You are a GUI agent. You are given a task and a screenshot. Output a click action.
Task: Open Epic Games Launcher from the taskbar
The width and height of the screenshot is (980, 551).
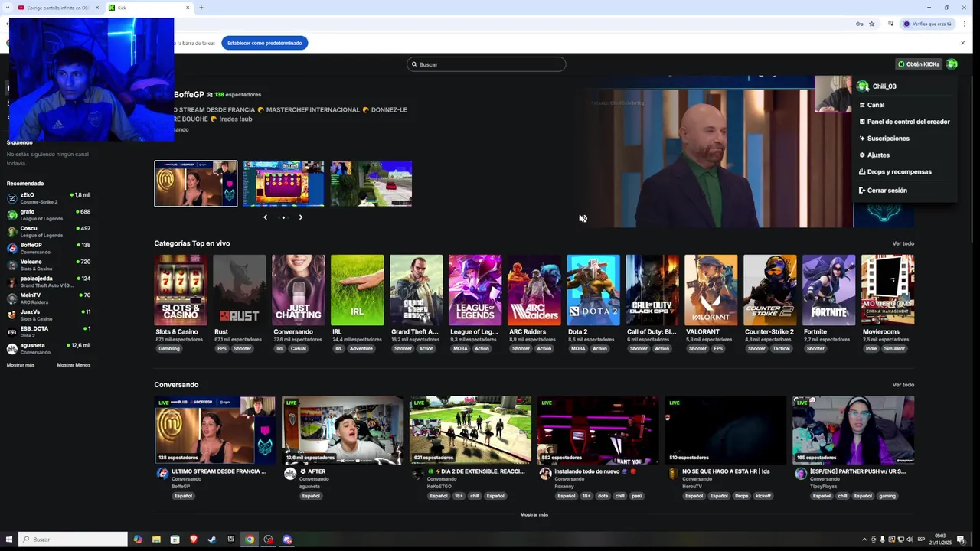tap(230, 540)
